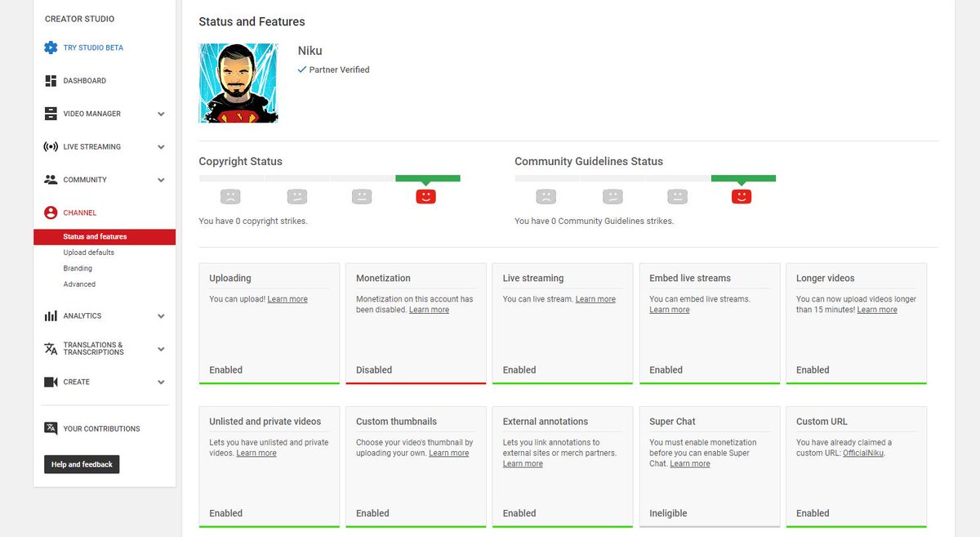Click the Video Manager icon
The image size is (980, 537).
click(51, 114)
